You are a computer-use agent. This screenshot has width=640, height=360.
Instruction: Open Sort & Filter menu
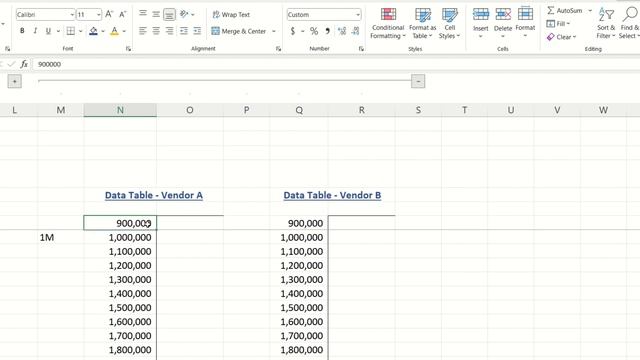(606, 24)
